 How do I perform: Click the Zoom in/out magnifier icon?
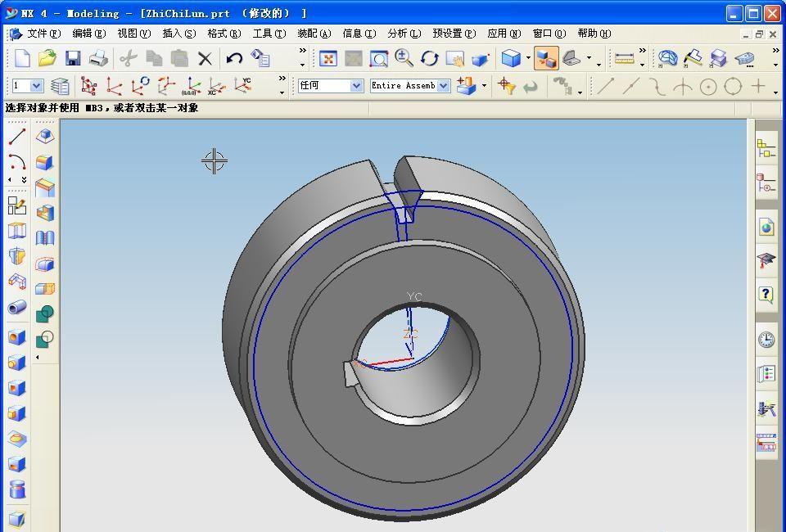404,58
